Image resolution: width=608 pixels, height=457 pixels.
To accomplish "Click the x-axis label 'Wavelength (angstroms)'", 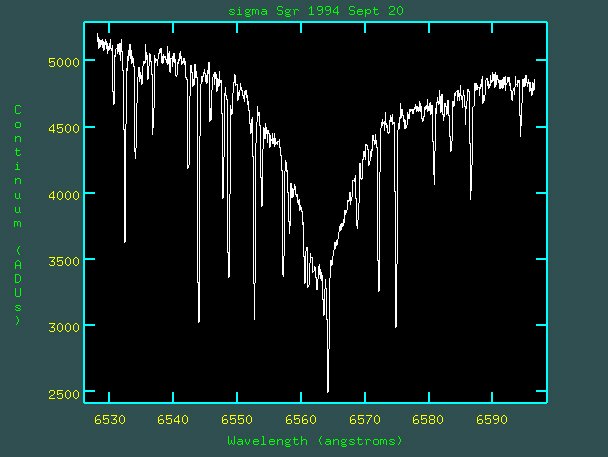I will (315, 441).
